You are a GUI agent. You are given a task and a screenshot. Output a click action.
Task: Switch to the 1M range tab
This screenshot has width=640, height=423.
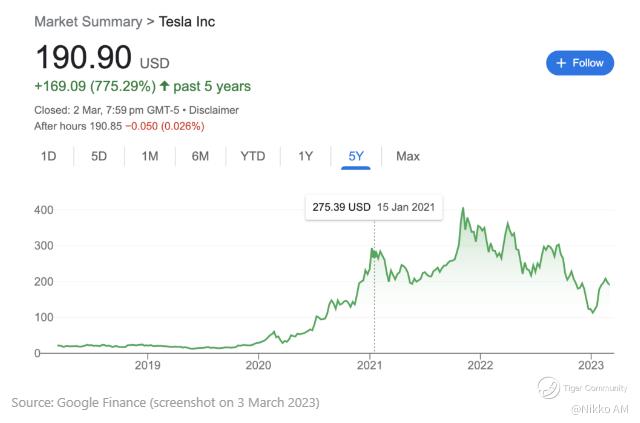(150, 156)
